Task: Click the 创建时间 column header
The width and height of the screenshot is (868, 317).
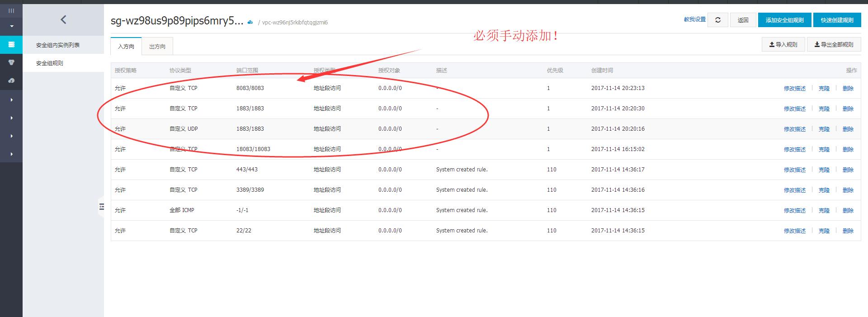Action: [602, 71]
